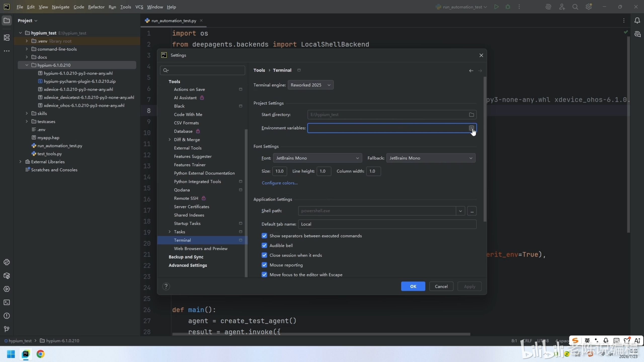Open Settings help question mark

(x=166, y=286)
